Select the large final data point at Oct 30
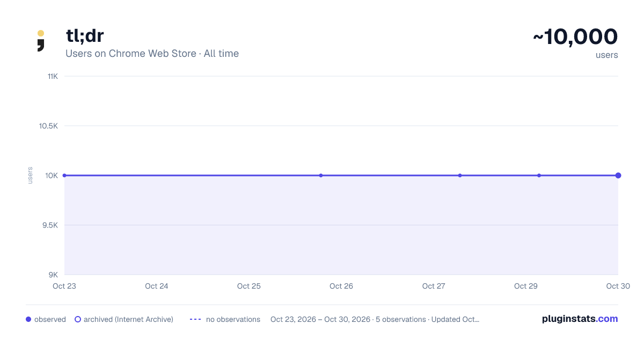Screen dimensions: 644x338 coord(618,175)
